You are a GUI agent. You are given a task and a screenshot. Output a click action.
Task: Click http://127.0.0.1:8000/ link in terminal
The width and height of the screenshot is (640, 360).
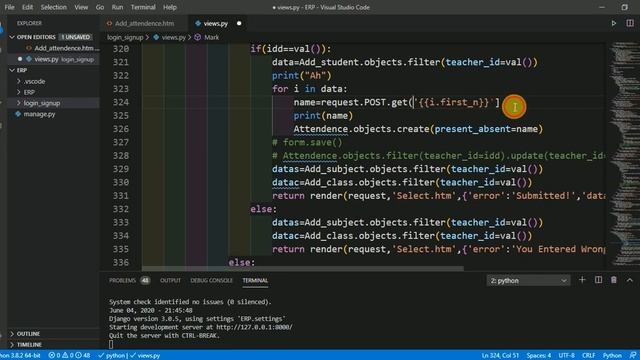pos(254,327)
